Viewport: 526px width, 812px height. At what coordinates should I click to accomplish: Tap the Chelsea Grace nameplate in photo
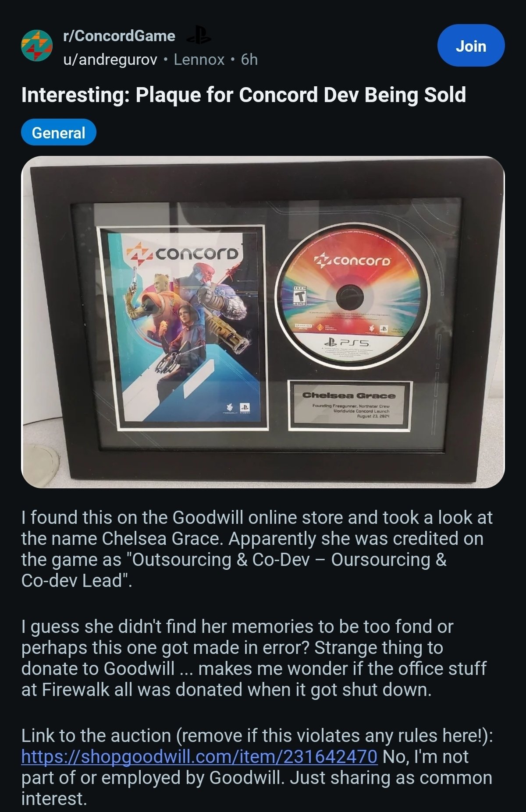point(350,406)
